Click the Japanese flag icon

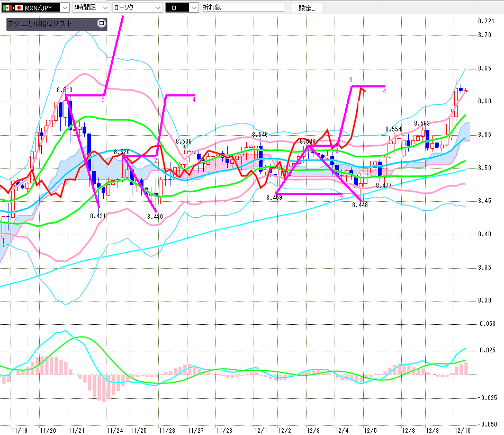click(x=19, y=7)
